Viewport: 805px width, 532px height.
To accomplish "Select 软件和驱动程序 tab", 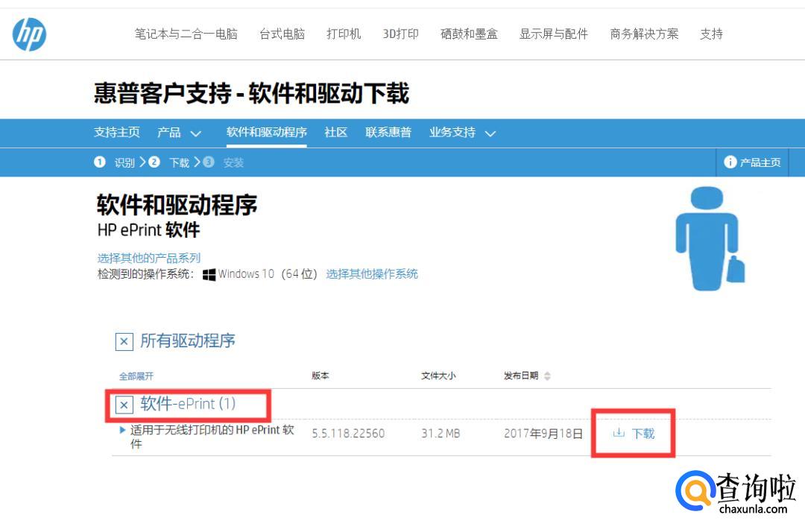I will click(266, 133).
